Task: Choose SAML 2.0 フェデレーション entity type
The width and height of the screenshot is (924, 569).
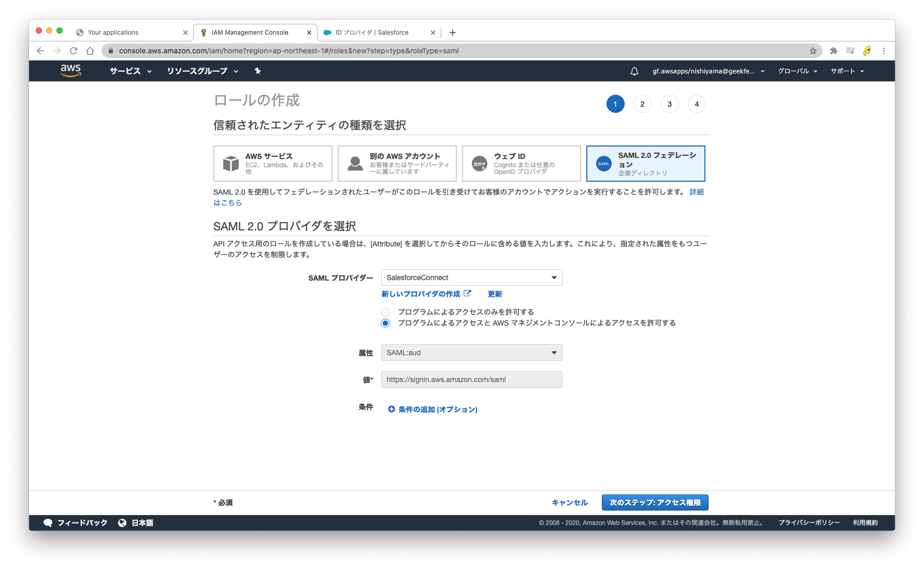Action: [646, 164]
